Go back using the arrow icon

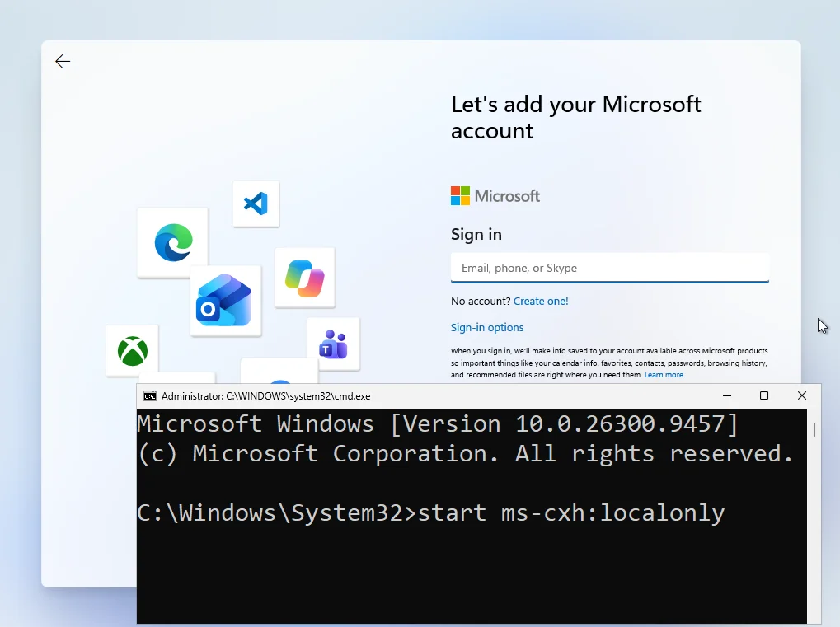click(63, 62)
